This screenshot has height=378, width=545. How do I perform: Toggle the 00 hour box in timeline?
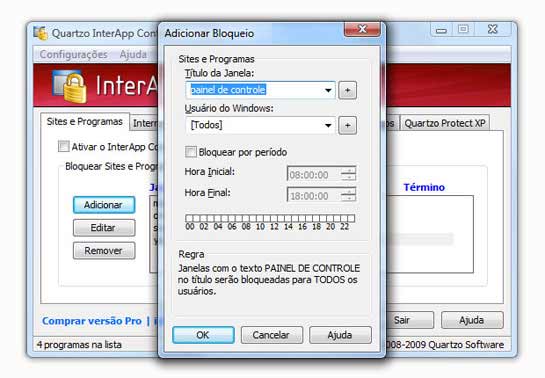point(189,218)
